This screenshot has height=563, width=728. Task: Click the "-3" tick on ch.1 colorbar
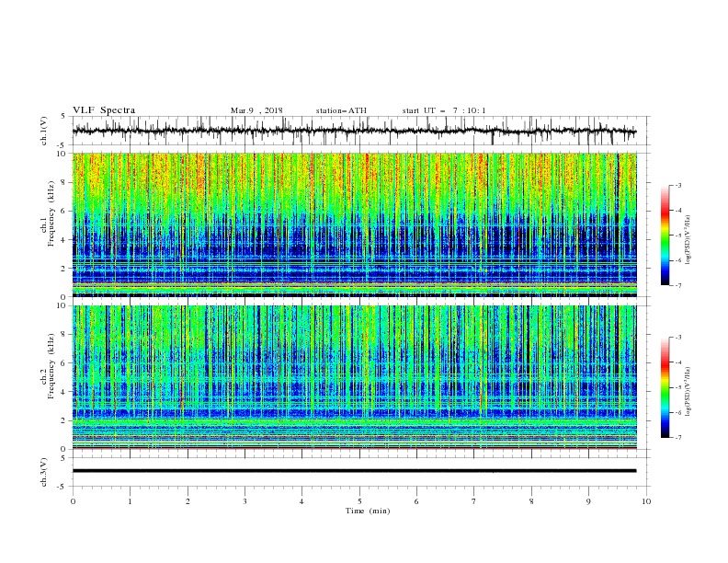point(677,185)
